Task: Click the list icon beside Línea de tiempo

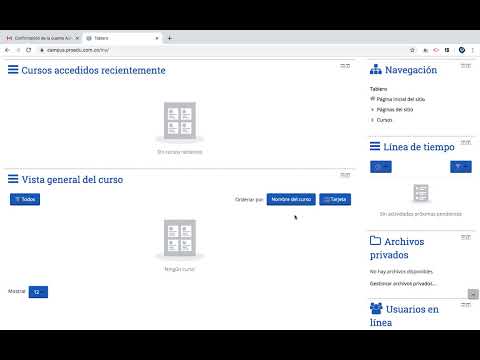Action: coord(375,146)
